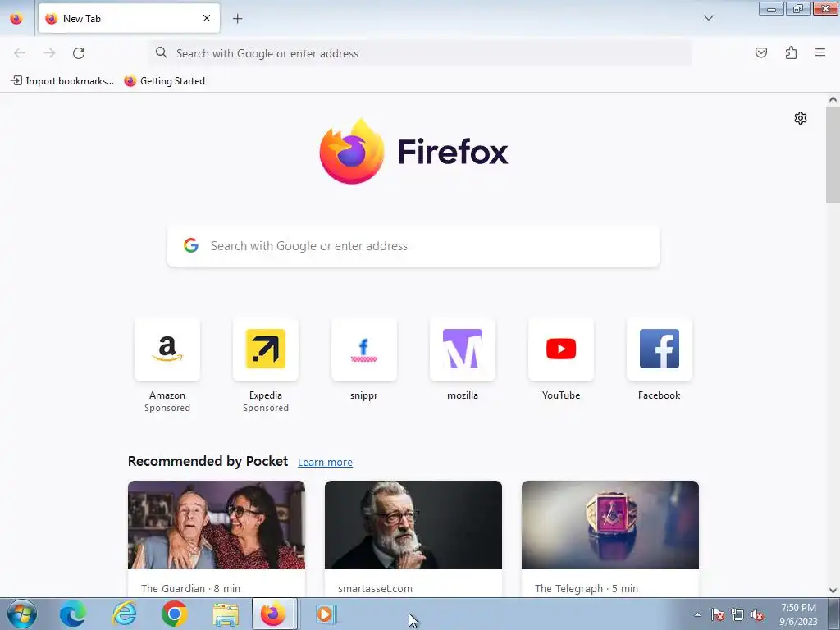The image size is (840, 630).
Task: Open Windows Explorer from taskbar
Action: [226, 614]
